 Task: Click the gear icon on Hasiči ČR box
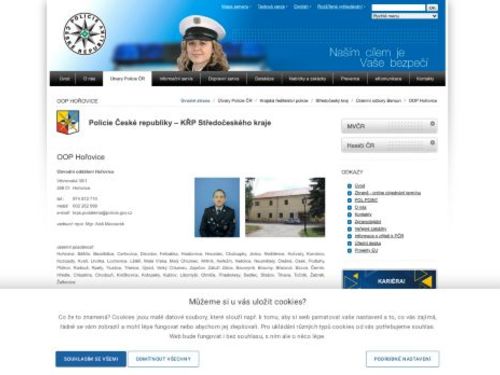(x=432, y=143)
